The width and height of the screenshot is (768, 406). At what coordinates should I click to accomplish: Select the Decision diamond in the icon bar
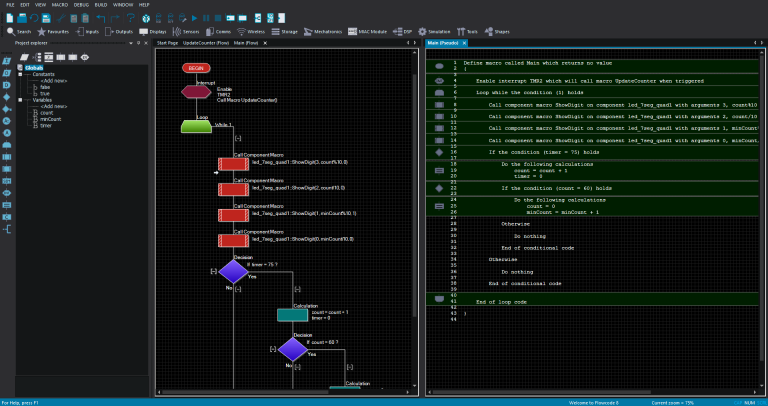tap(7, 97)
